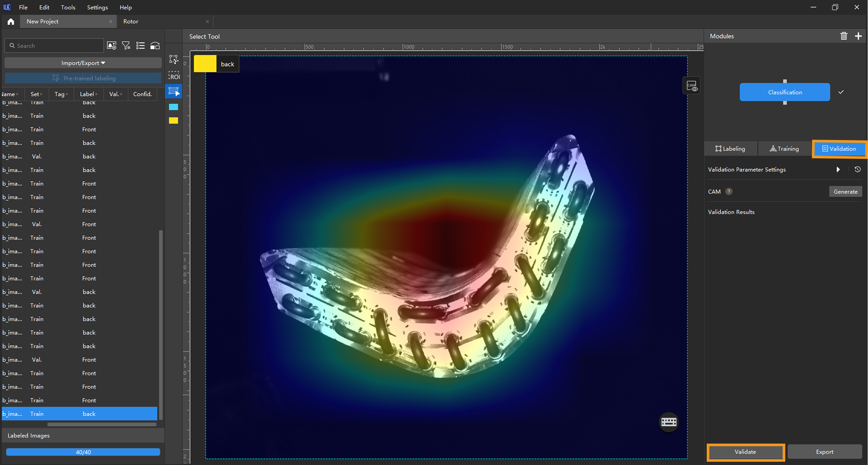This screenshot has width=868, height=465.
Task: Delete module with trash icon
Action: pyautogui.click(x=843, y=36)
